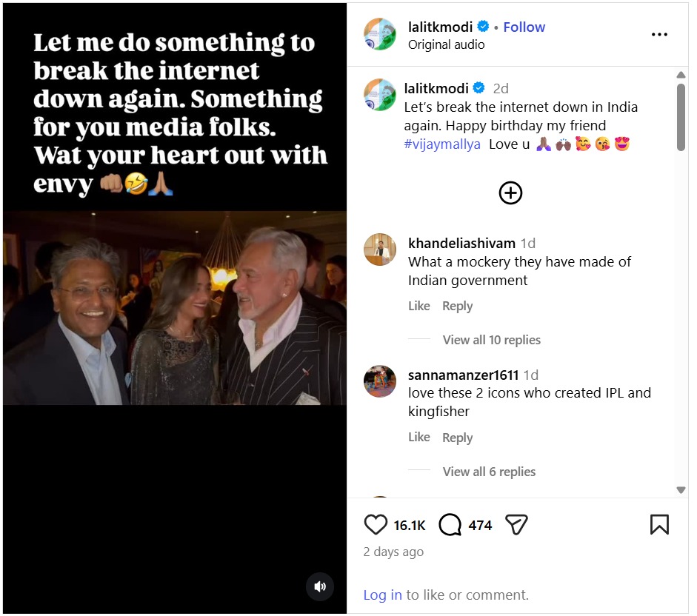This screenshot has height=616, width=697.
Task: Like khandeliashivam's comment
Action: pyautogui.click(x=418, y=306)
